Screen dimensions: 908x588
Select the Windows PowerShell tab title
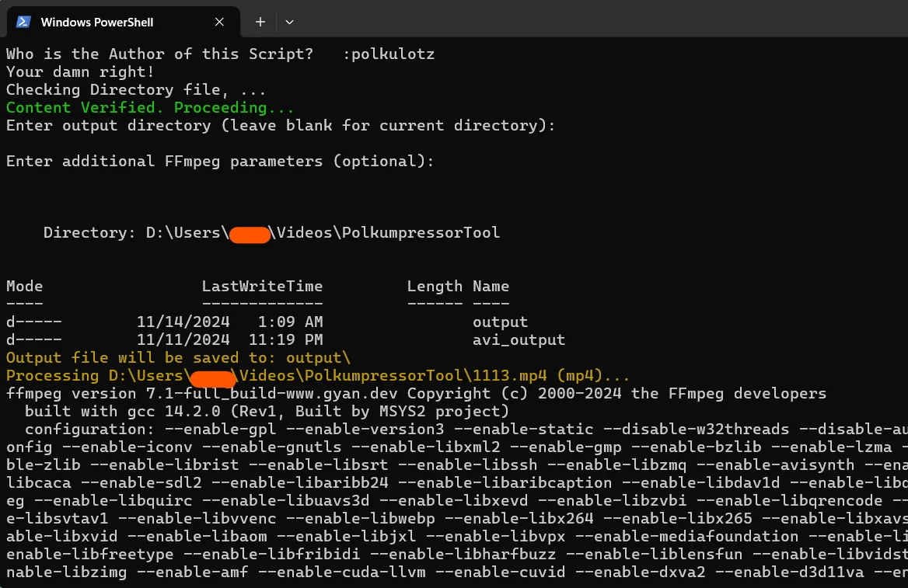(x=97, y=22)
